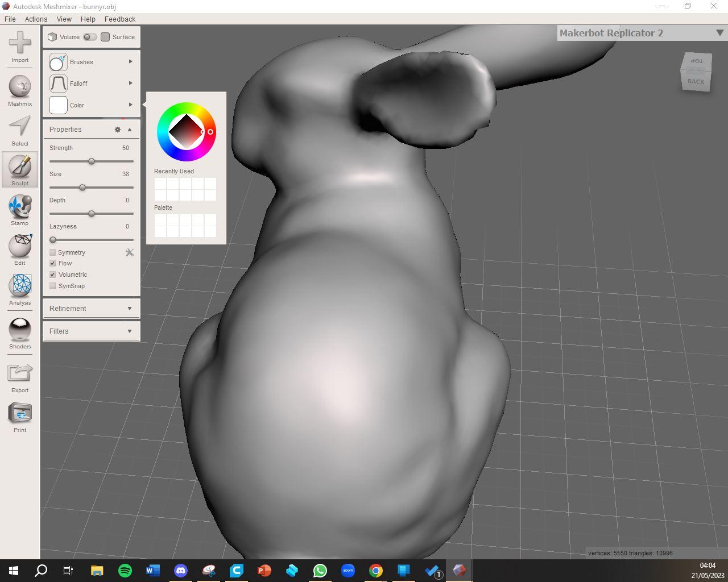Open Spotify from the taskbar
The height and width of the screenshot is (582, 728).
tap(125, 571)
